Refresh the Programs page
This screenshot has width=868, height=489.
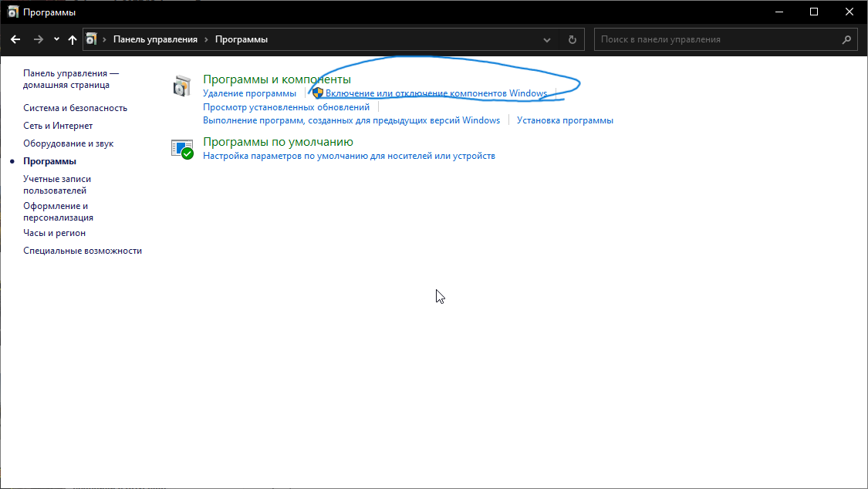[x=572, y=40]
